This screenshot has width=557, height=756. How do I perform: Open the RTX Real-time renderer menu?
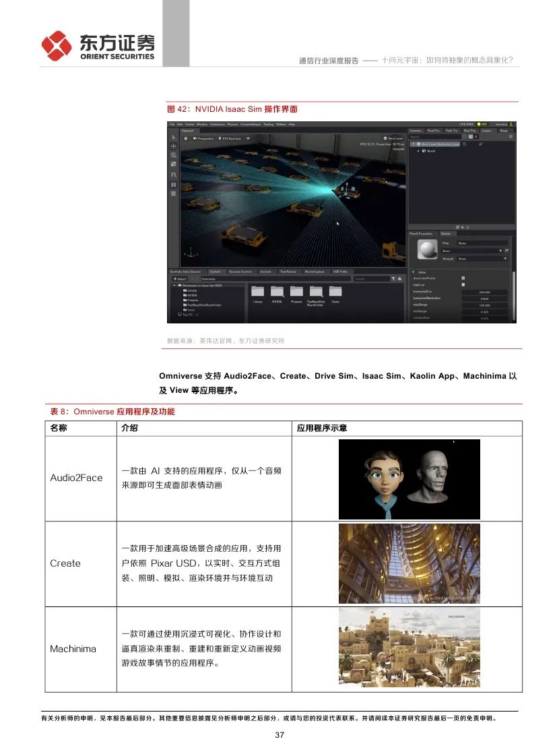click(230, 138)
